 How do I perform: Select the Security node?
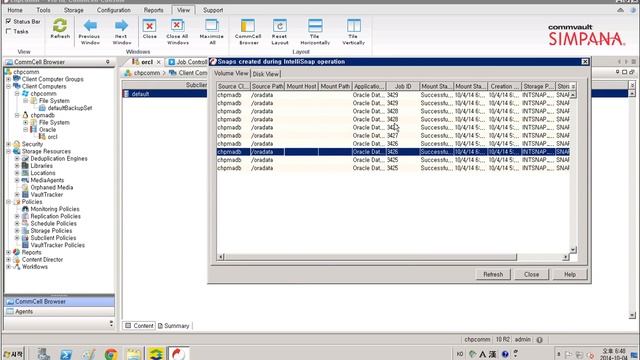(x=32, y=144)
